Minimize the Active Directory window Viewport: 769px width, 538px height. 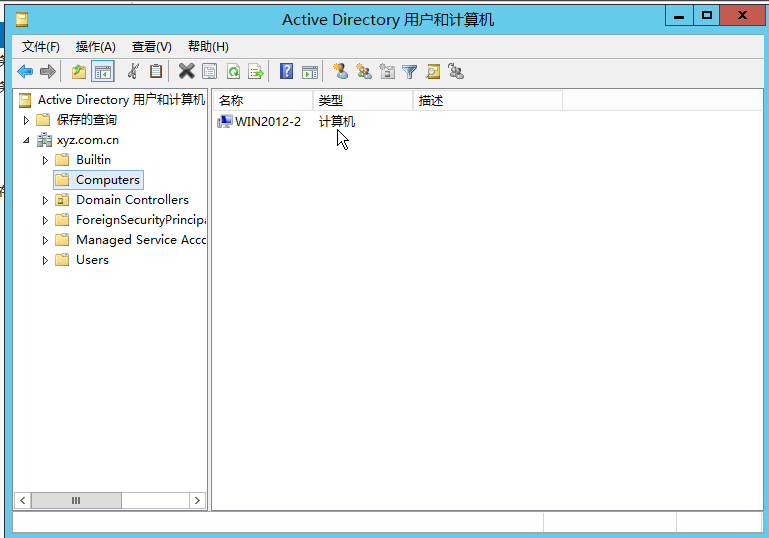679,15
